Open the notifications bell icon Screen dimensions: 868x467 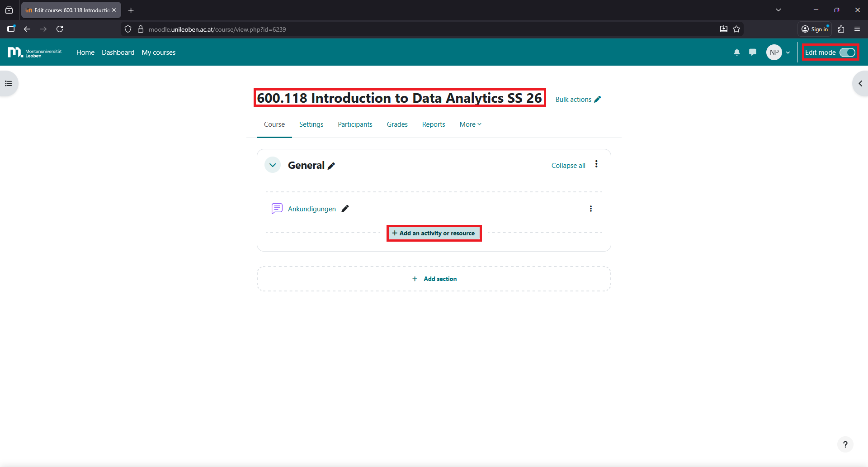click(737, 52)
